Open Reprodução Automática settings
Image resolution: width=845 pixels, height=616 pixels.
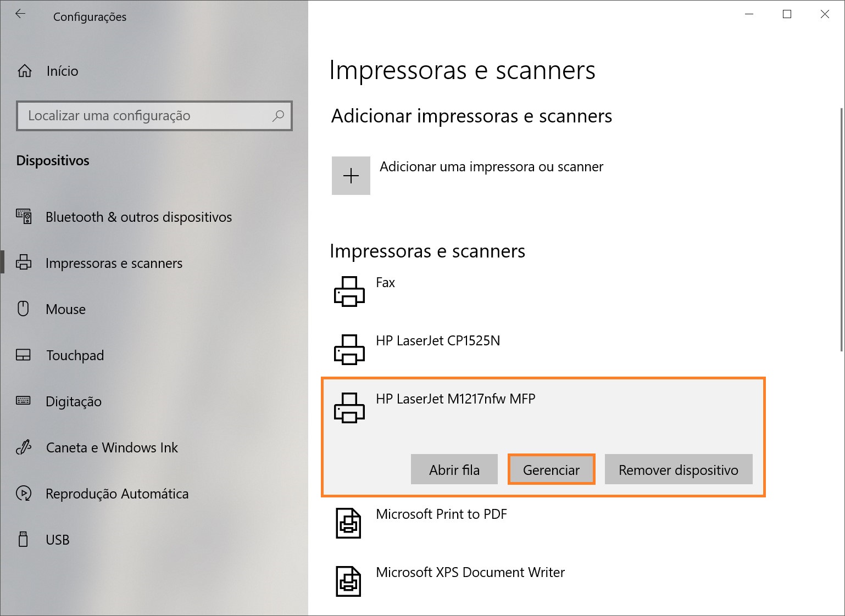tap(117, 494)
